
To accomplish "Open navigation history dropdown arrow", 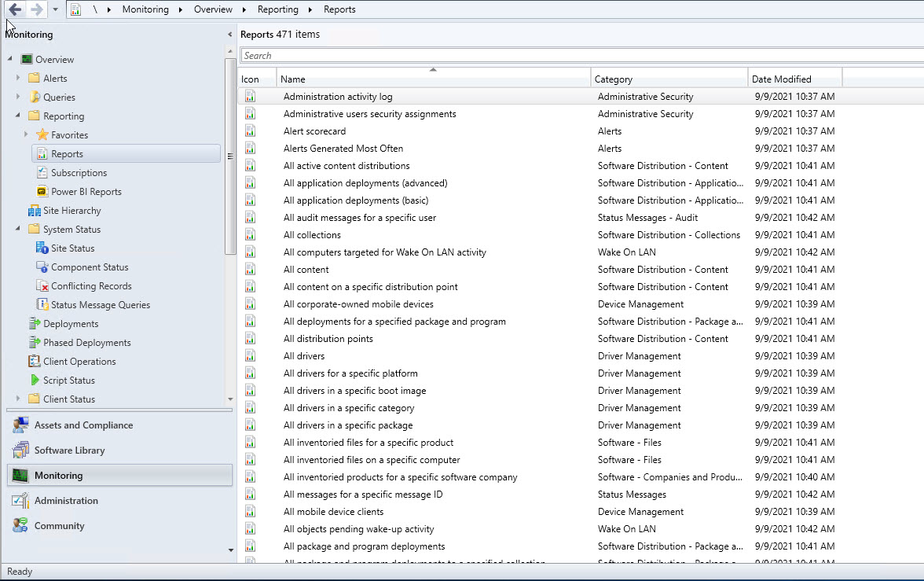I will tap(55, 9).
